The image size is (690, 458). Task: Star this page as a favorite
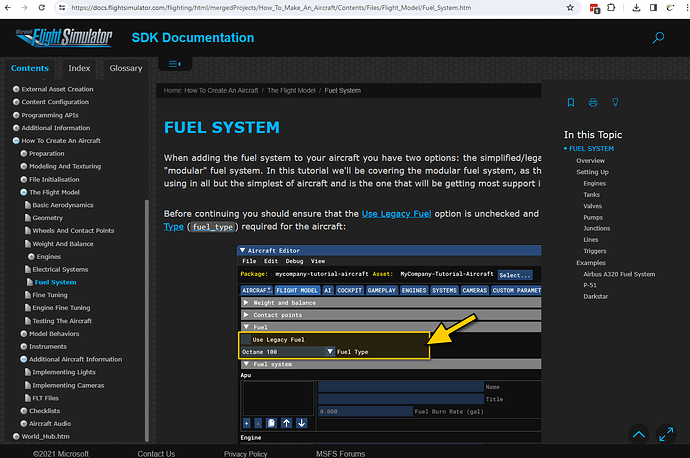tap(570, 7)
